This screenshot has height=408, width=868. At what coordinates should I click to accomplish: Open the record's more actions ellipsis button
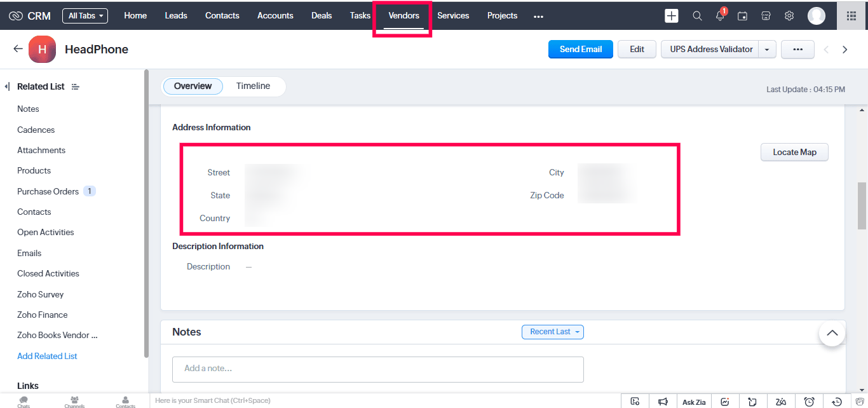pyautogui.click(x=797, y=50)
